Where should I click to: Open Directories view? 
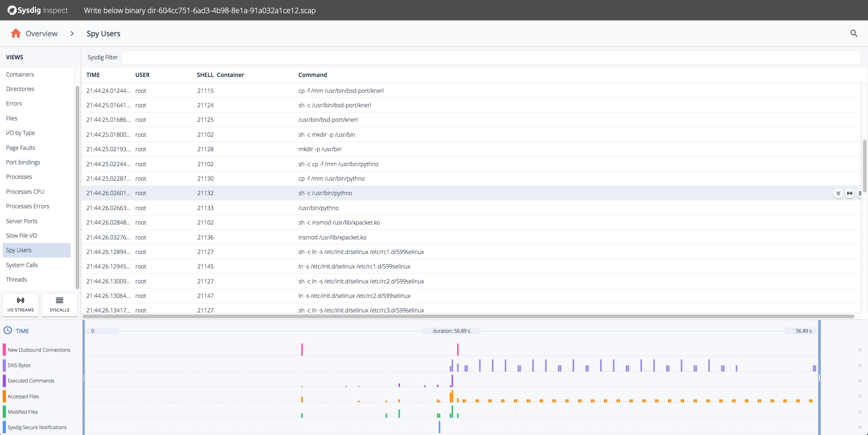tap(20, 89)
